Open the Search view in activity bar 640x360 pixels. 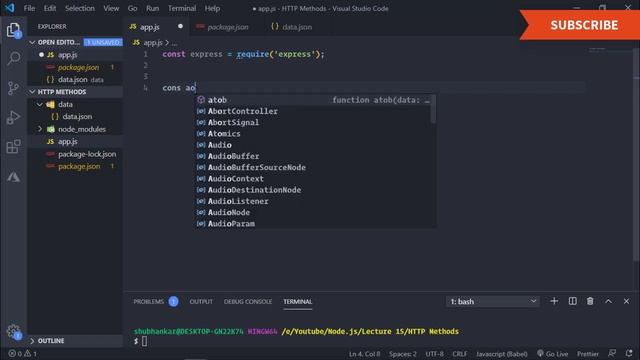[x=13, y=58]
